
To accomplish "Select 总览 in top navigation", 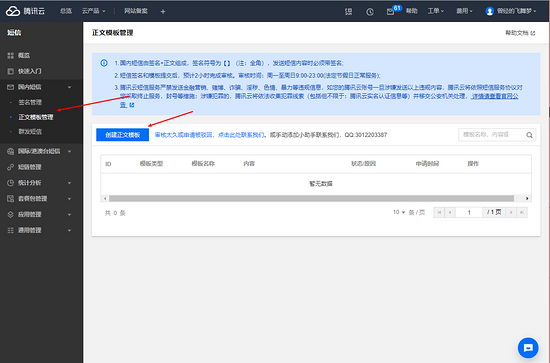I will click(66, 11).
